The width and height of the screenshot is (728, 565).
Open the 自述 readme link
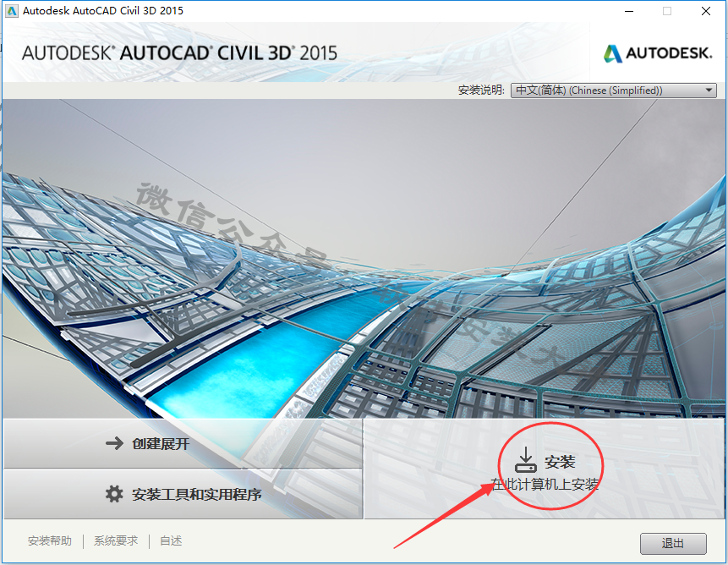point(171,540)
